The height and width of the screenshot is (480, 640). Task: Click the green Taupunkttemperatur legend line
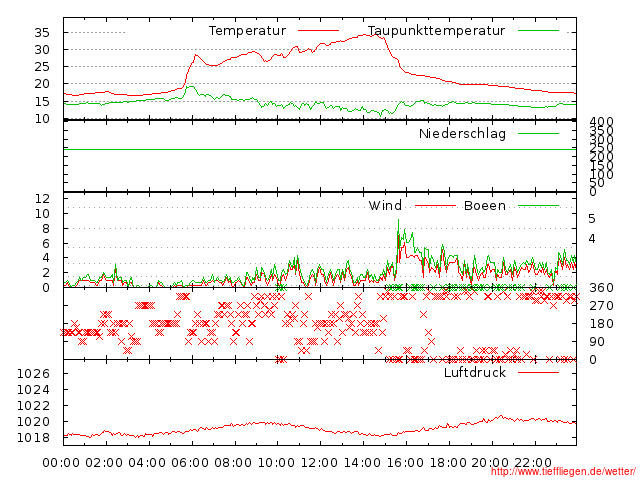(x=538, y=31)
